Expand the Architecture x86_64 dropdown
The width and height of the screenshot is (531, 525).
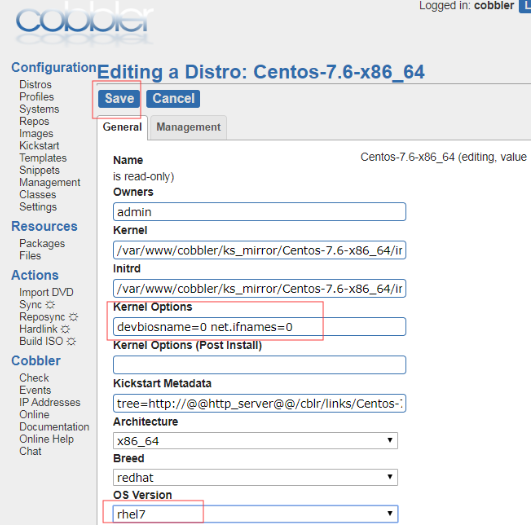pos(255,441)
